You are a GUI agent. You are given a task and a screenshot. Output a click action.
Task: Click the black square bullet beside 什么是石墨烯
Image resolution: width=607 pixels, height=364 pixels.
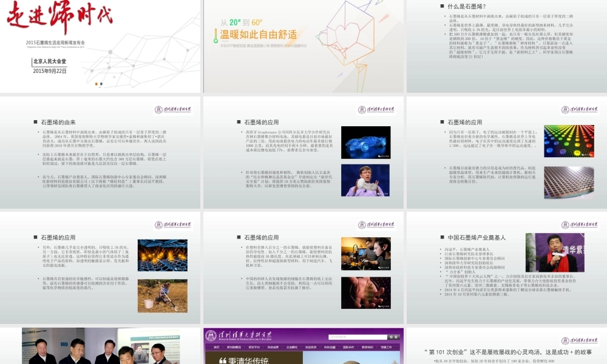click(x=442, y=5)
